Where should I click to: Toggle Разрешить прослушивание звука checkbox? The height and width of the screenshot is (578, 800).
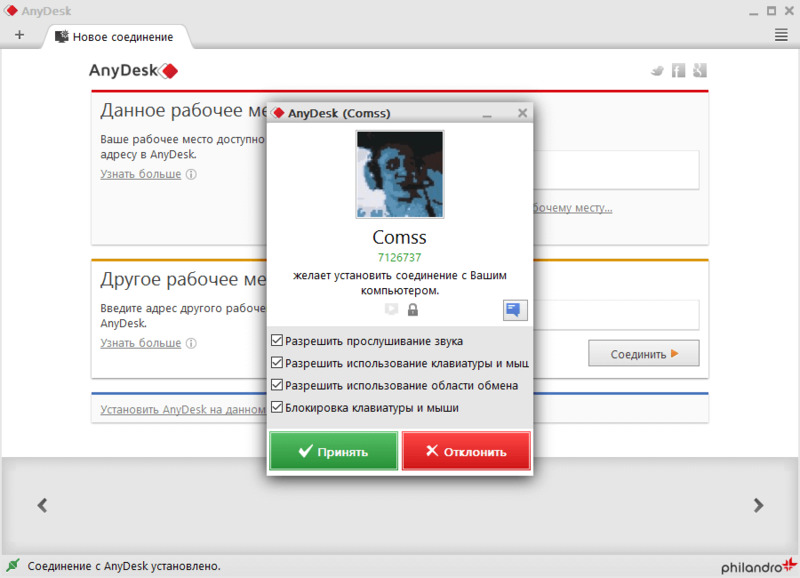(277, 340)
